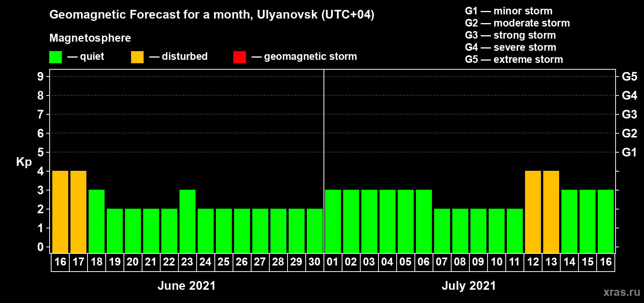Click the Kp axis value 5
Screen dimensions: 644x303
(40, 152)
